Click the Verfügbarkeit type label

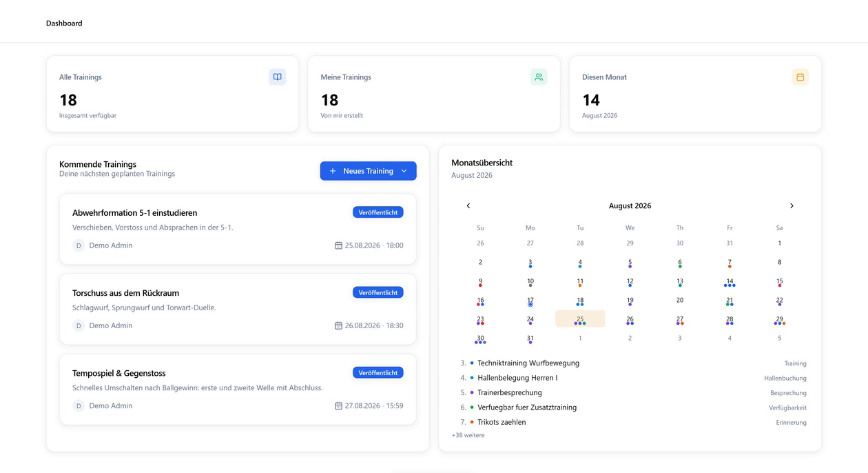click(x=788, y=407)
